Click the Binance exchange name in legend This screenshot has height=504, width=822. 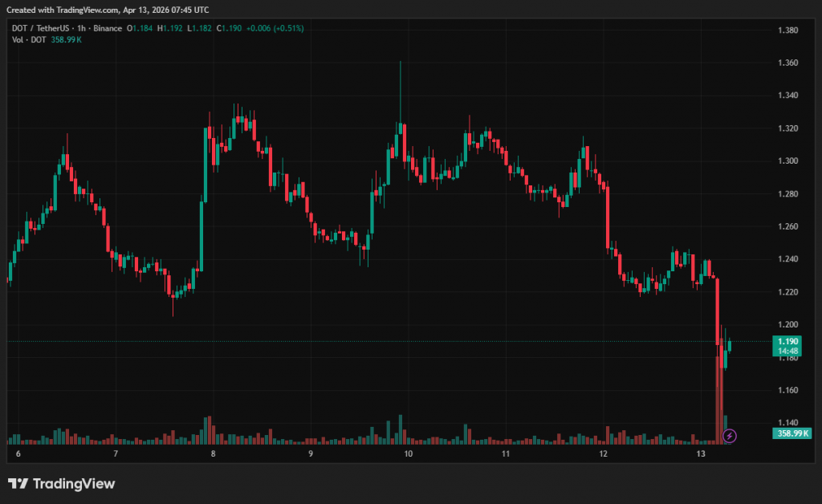click(106, 29)
